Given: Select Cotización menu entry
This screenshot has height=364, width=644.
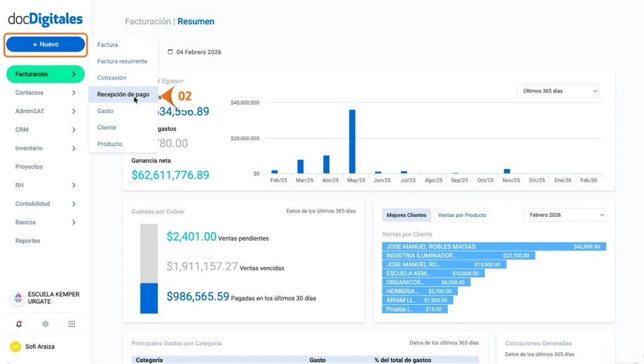Looking at the screenshot, I should point(112,78).
